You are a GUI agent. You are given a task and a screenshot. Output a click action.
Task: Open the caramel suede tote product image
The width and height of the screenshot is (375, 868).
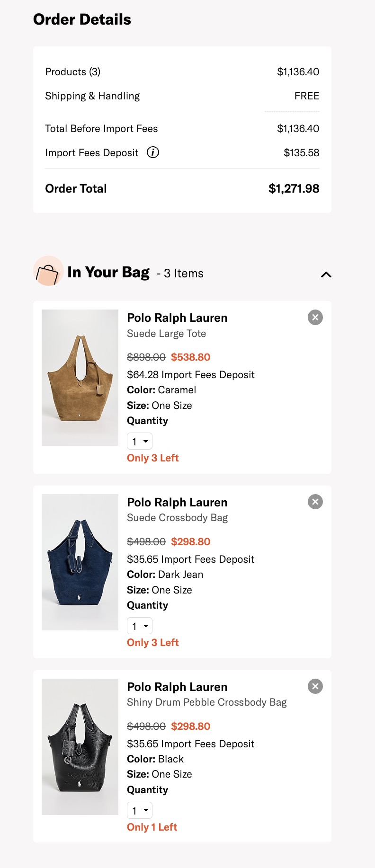[x=80, y=378]
